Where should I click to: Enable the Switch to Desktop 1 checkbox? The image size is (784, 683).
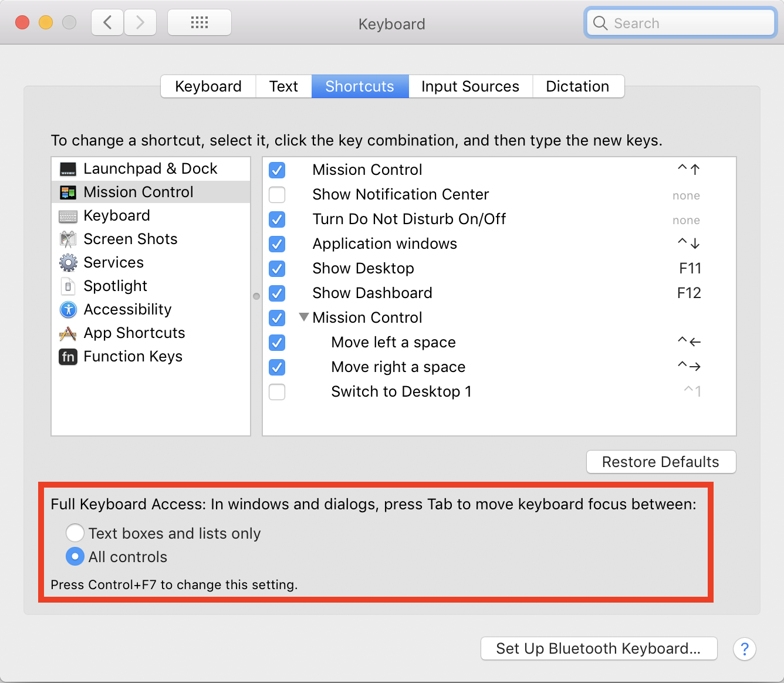277,392
